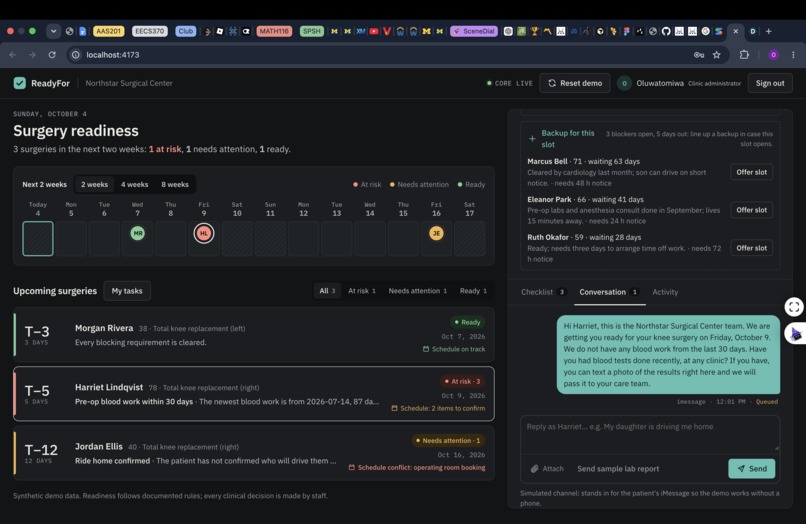This screenshot has height=524, width=806.
Task: Click Schedule conflict: operating room booking
Action: click(x=417, y=467)
